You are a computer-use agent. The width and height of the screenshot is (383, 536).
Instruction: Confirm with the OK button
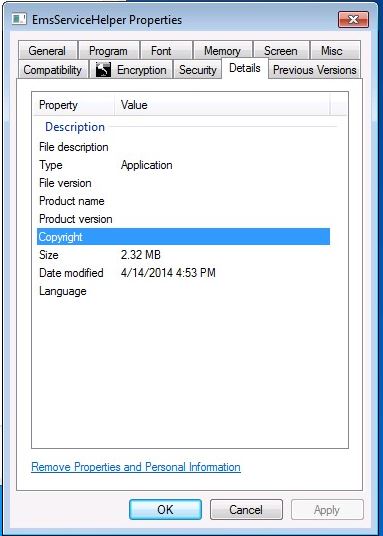(x=166, y=510)
